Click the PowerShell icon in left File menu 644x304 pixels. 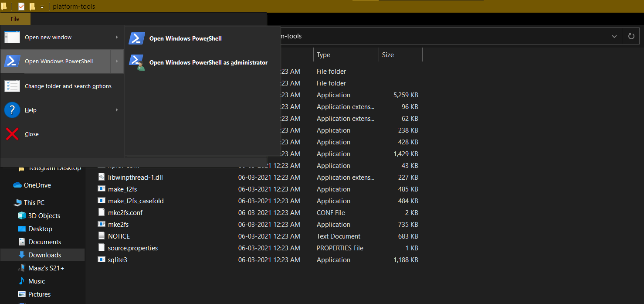(x=12, y=61)
